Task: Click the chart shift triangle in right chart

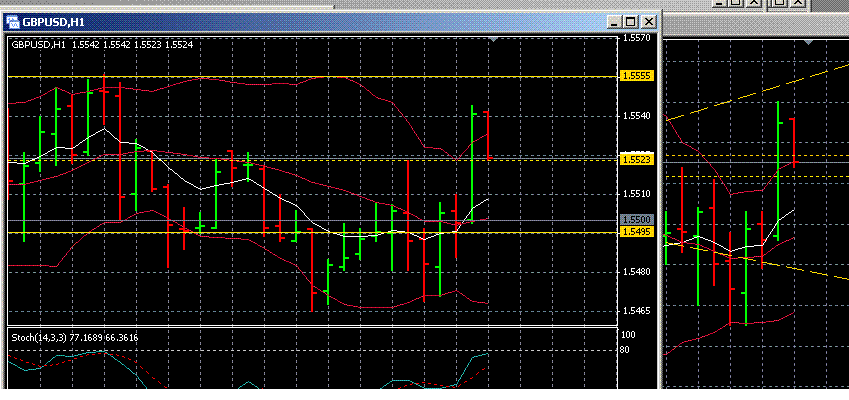Action: (808, 42)
